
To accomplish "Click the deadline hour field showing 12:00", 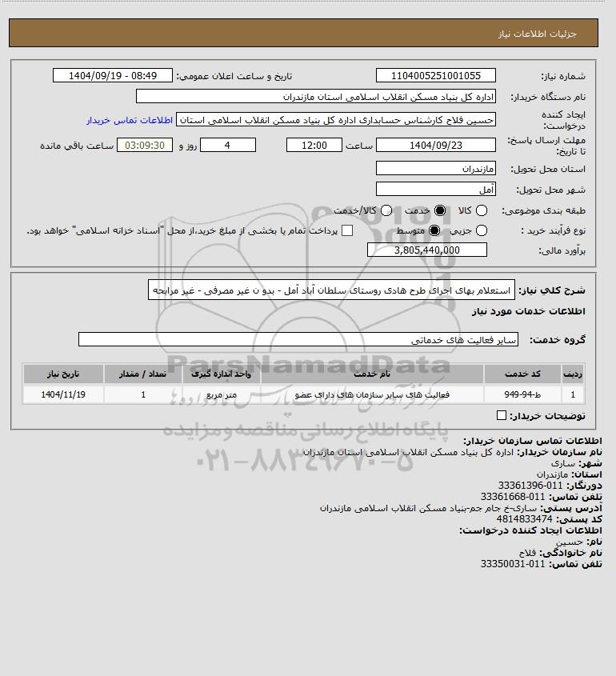I will (x=314, y=146).
